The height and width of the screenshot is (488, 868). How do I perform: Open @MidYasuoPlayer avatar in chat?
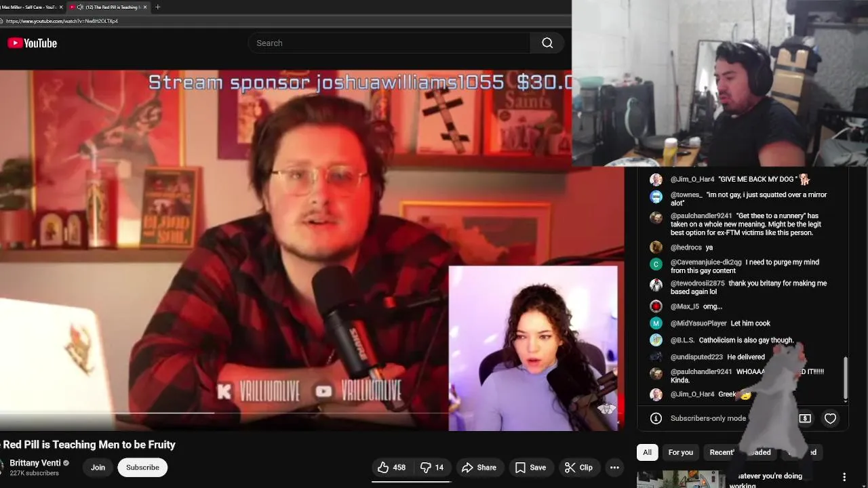pos(656,323)
